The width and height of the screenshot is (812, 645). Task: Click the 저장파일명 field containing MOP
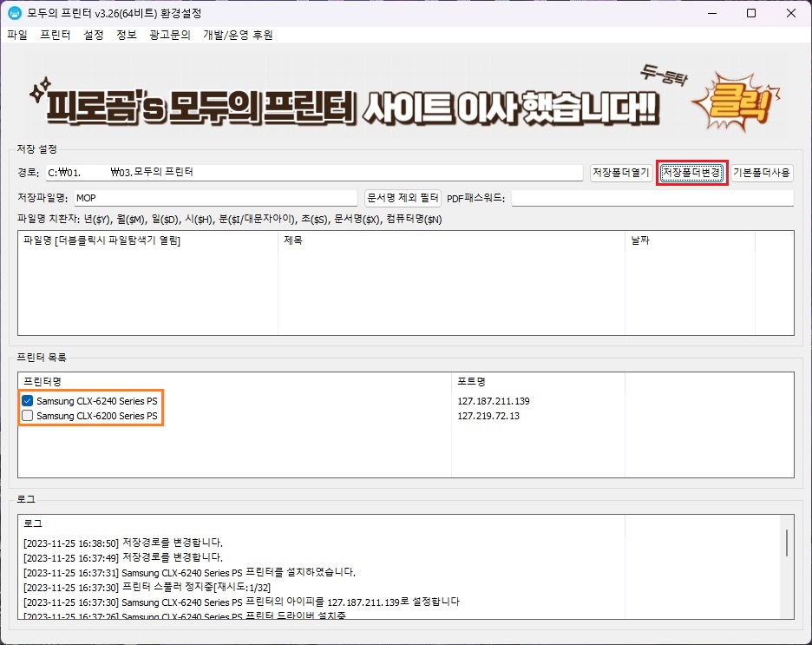(217, 198)
